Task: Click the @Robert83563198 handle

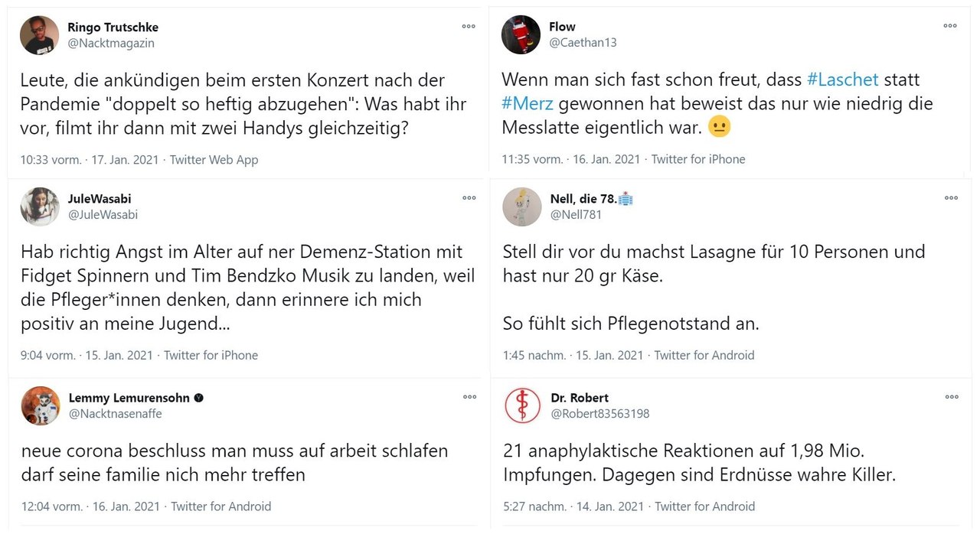Action: click(x=600, y=414)
